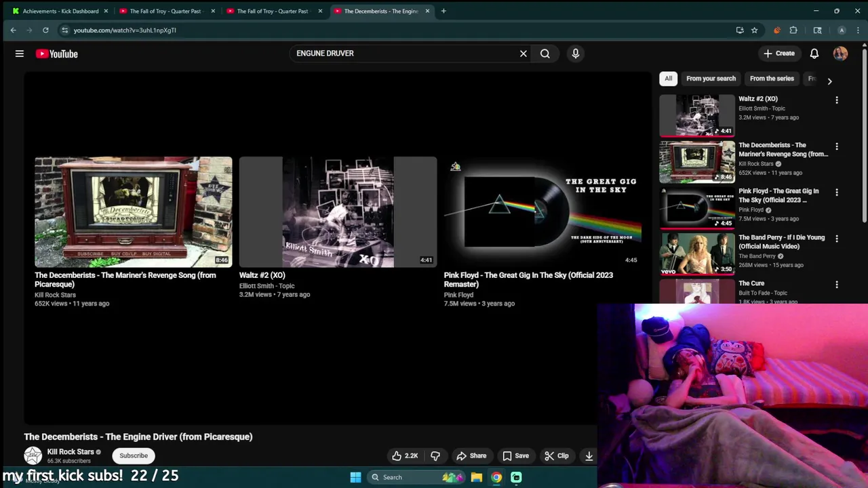This screenshot has width=868, height=488.
Task: Open The Cure sidebar video title
Action: point(751,283)
